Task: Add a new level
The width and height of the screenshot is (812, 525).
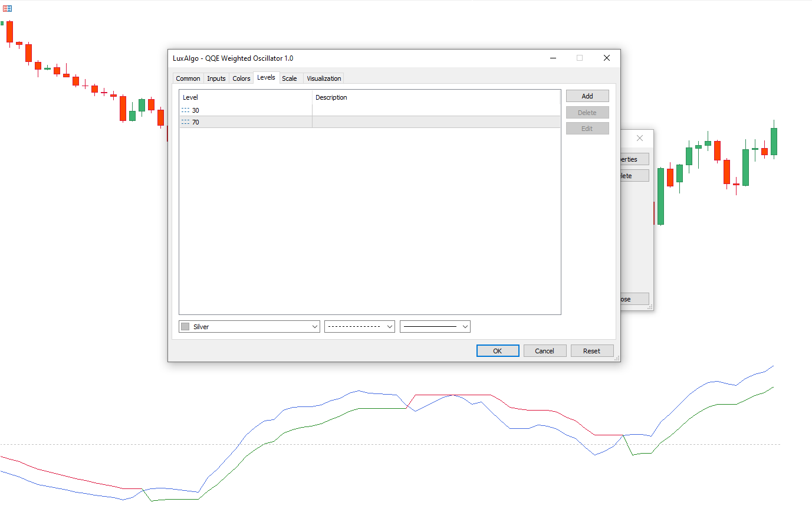Action: pos(587,96)
